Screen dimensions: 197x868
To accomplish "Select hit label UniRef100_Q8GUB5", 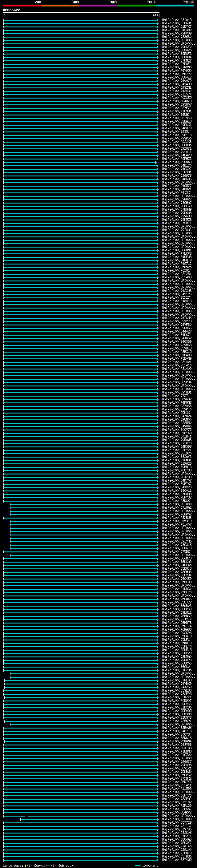I will point(177,145).
